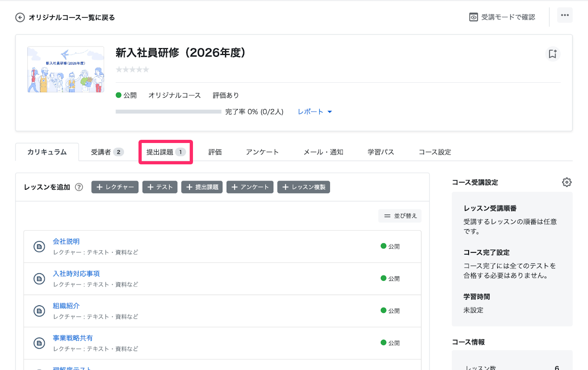Click the レッスン複製 button
Screen dimensions: 588x370
click(x=304, y=187)
